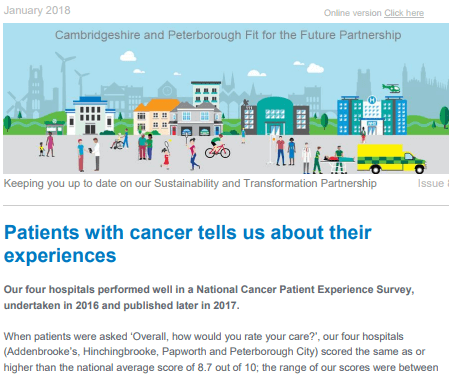Click the bold National Cancer Patient Experience Survey paragraph
Viewport: 449px width, 378px height.
click(x=209, y=297)
